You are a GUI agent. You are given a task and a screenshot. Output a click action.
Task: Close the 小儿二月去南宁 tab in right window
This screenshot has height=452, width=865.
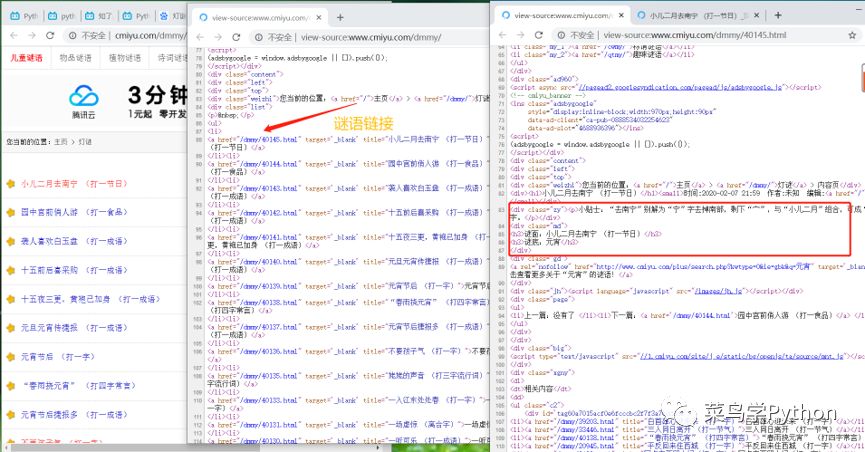pos(756,15)
